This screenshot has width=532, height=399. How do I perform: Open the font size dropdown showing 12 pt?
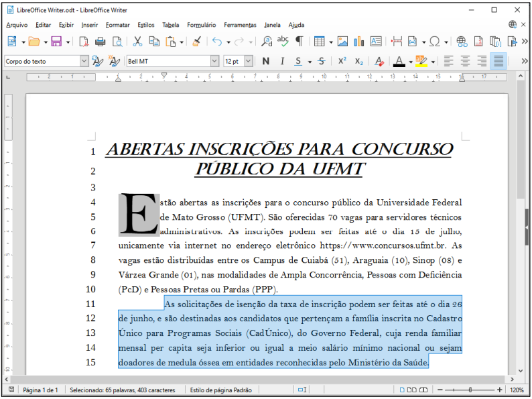249,61
